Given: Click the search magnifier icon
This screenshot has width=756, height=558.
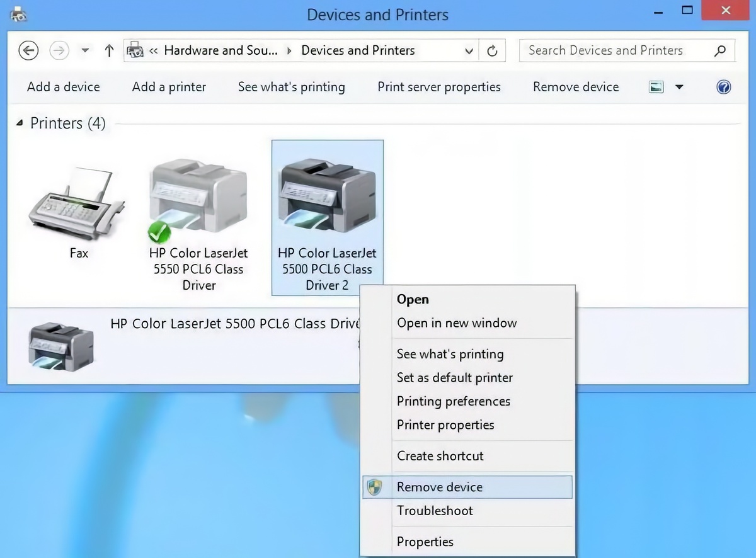Looking at the screenshot, I should tap(720, 50).
